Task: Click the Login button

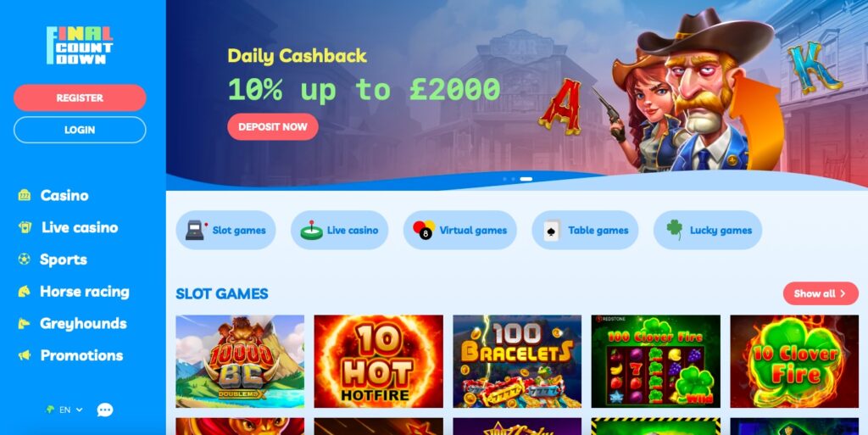Action: tap(80, 130)
